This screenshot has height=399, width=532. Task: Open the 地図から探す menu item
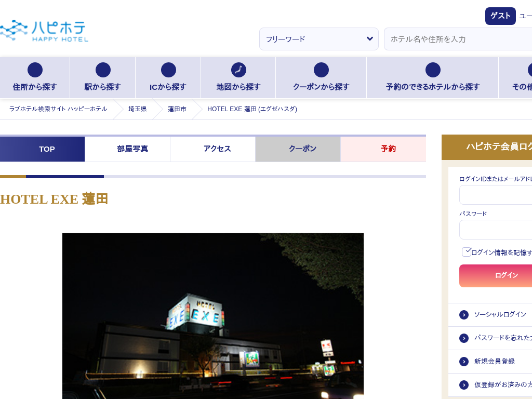point(238,78)
